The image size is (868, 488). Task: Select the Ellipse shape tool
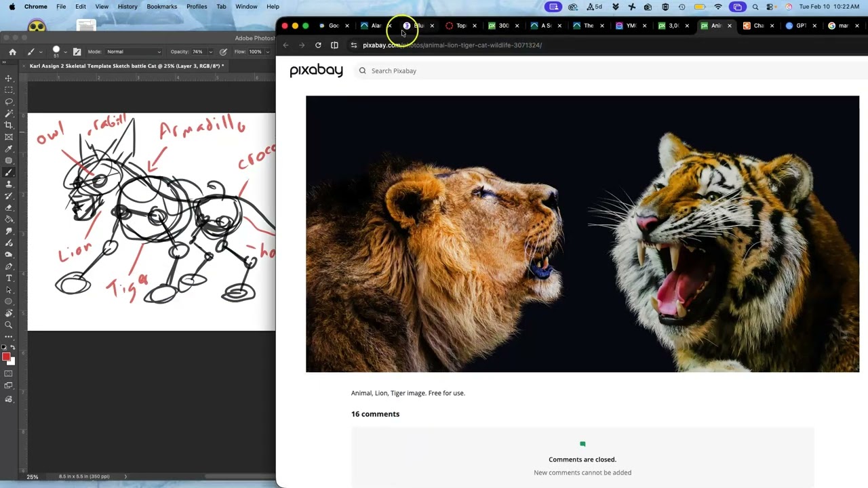(9, 302)
